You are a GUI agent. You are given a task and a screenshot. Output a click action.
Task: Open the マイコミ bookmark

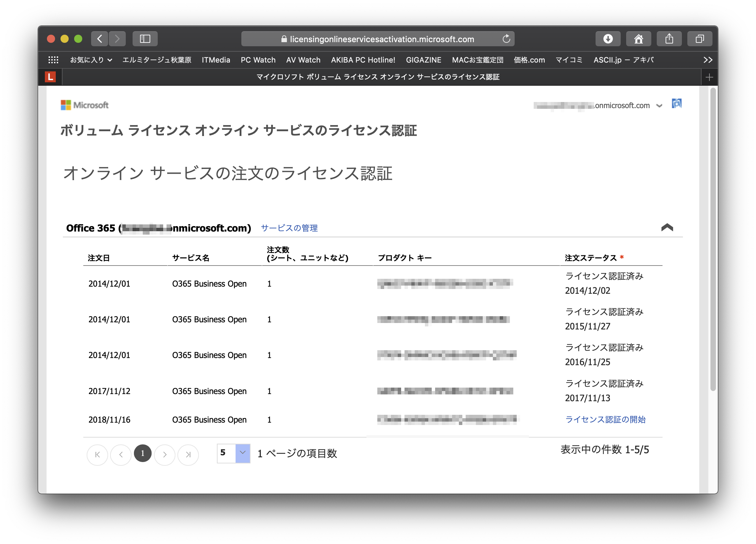(569, 60)
